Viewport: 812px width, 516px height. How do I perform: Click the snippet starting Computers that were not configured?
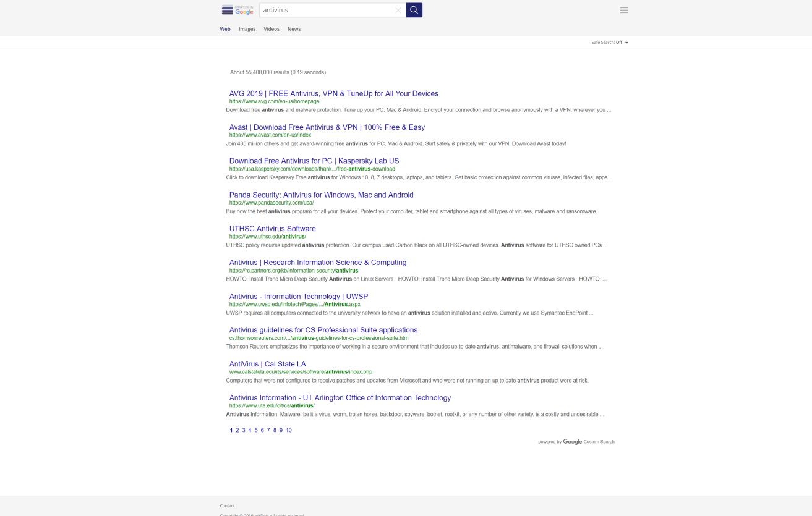coord(408,381)
